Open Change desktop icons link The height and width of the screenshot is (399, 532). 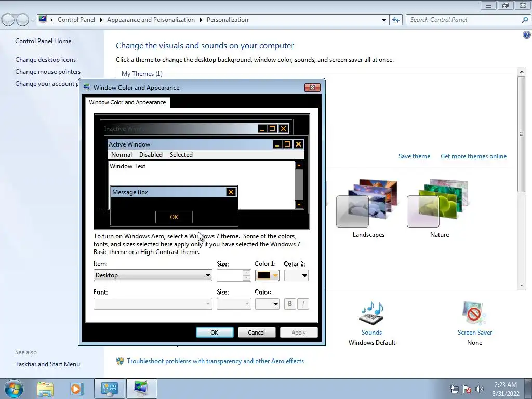(46, 60)
